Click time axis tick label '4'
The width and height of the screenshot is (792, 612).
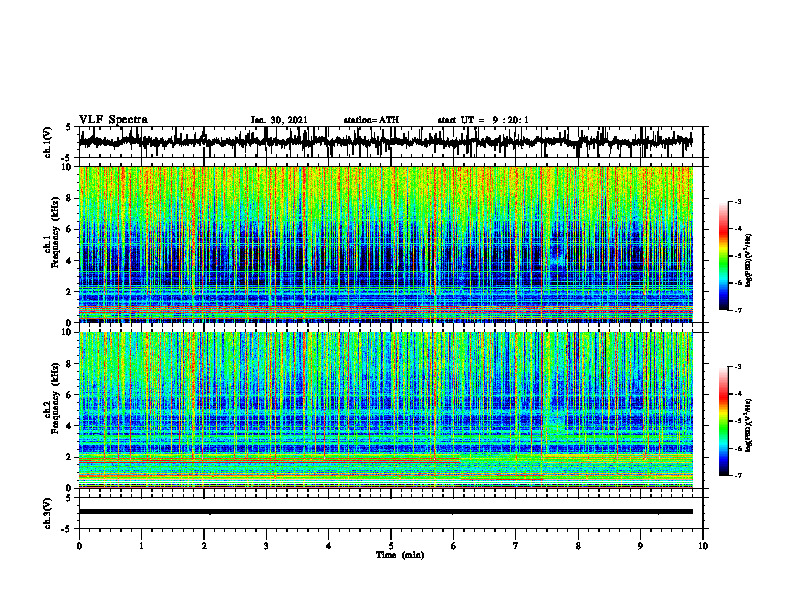[329, 546]
